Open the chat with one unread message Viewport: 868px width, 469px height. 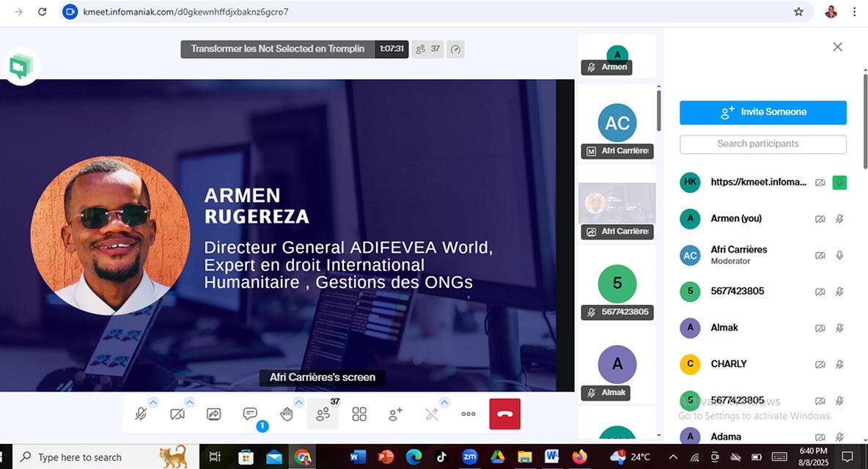(x=250, y=414)
